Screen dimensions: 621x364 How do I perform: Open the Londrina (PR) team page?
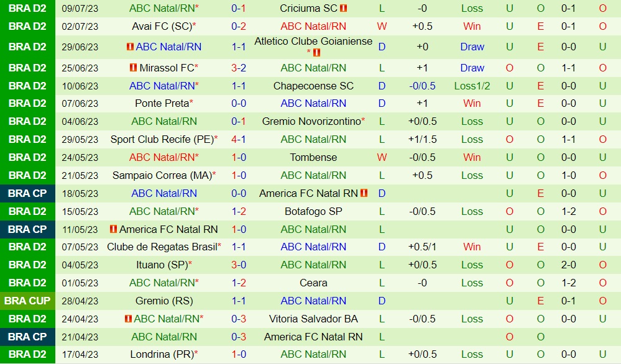click(x=162, y=355)
